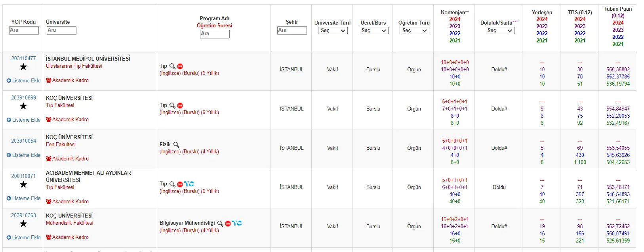Open the Ücret/Burs filter dropdown
Screen dimensions: 644x252
click(373, 31)
